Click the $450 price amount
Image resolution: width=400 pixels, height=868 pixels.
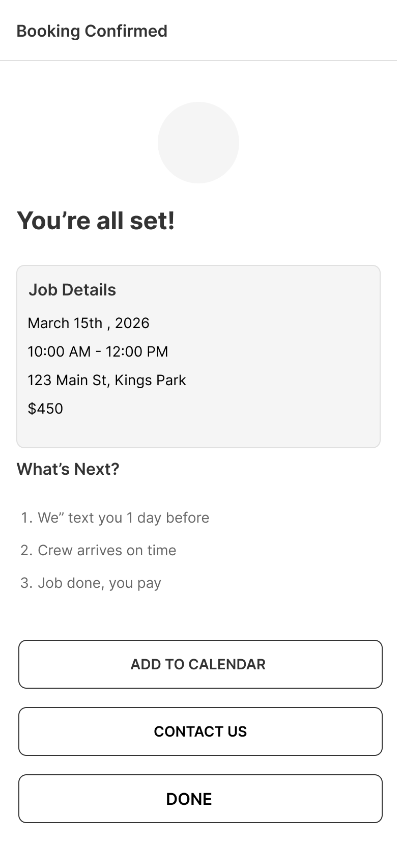45,409
